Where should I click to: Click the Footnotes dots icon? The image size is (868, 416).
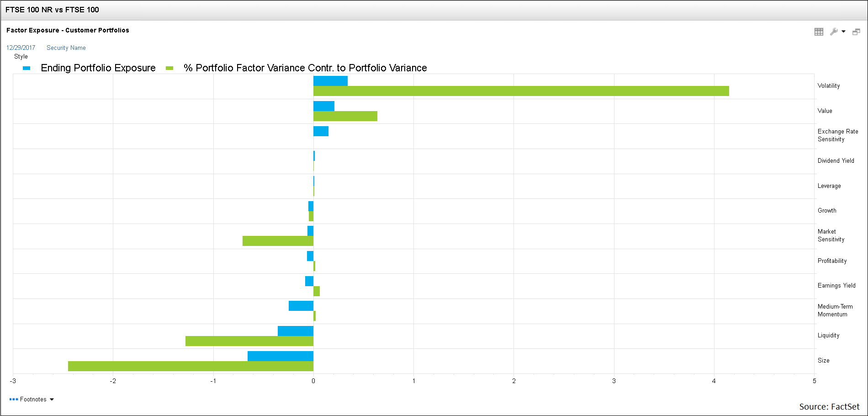click(14, 399)
